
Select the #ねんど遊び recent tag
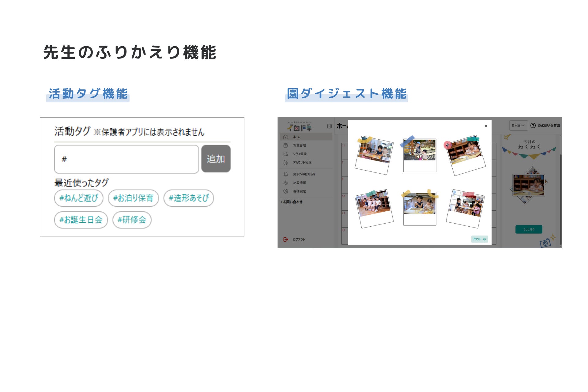pos(79,198)
